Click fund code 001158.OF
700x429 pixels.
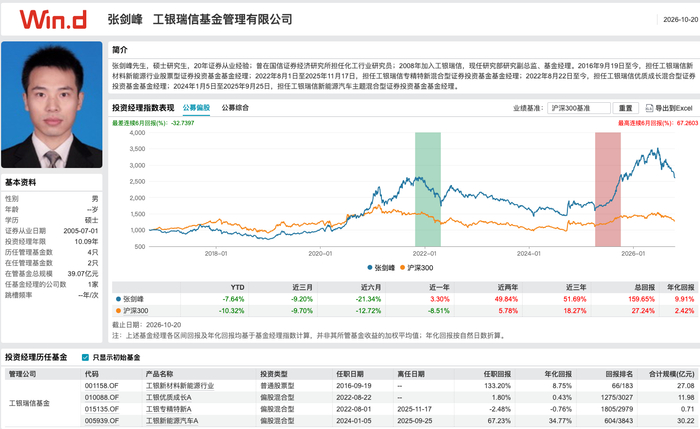click(x=102, y=386)
